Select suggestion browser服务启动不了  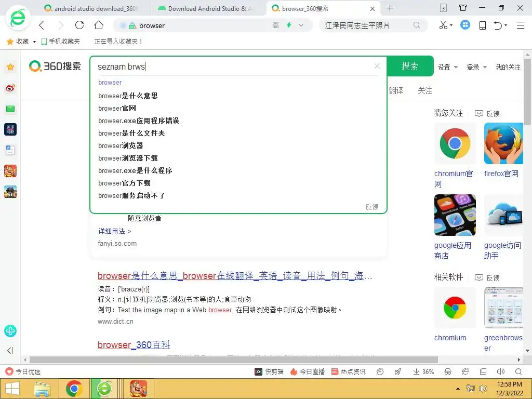[131, 196]
